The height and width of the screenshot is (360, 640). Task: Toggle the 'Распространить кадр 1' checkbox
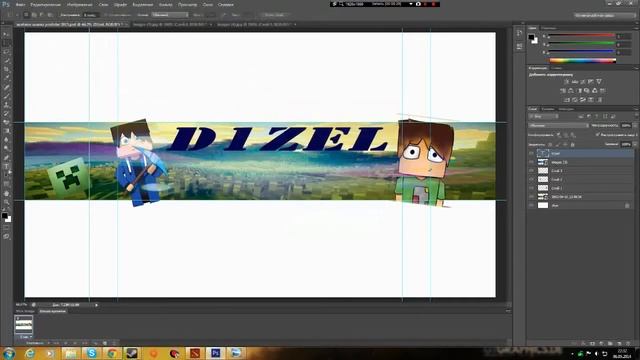(598, 134)
